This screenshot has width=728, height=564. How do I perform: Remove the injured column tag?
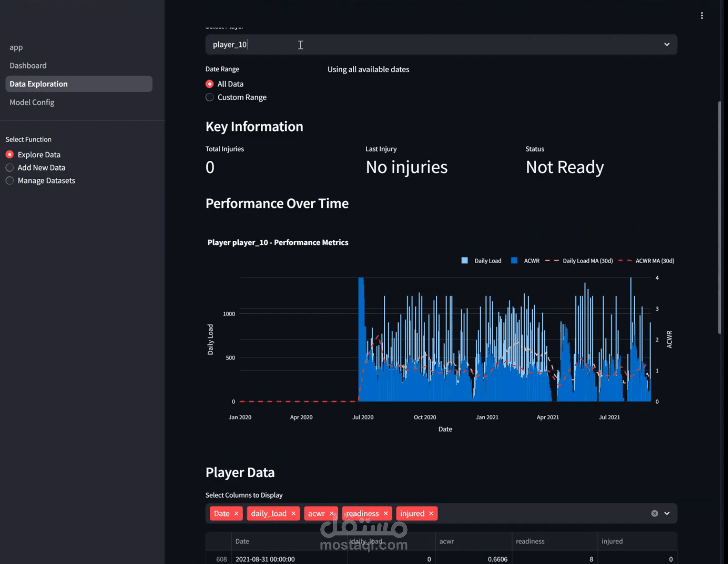tap(431, 513)
